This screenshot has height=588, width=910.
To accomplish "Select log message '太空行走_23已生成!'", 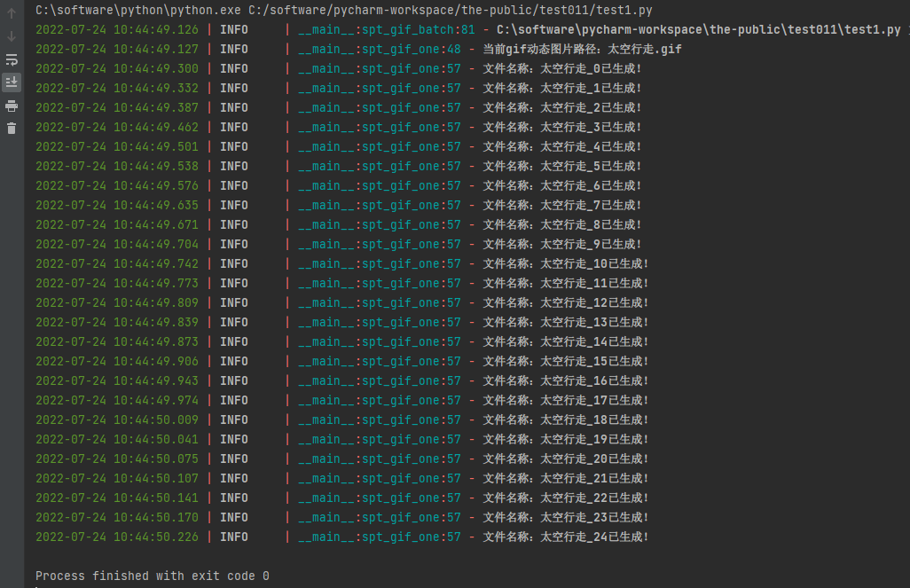I will (594, 517).
